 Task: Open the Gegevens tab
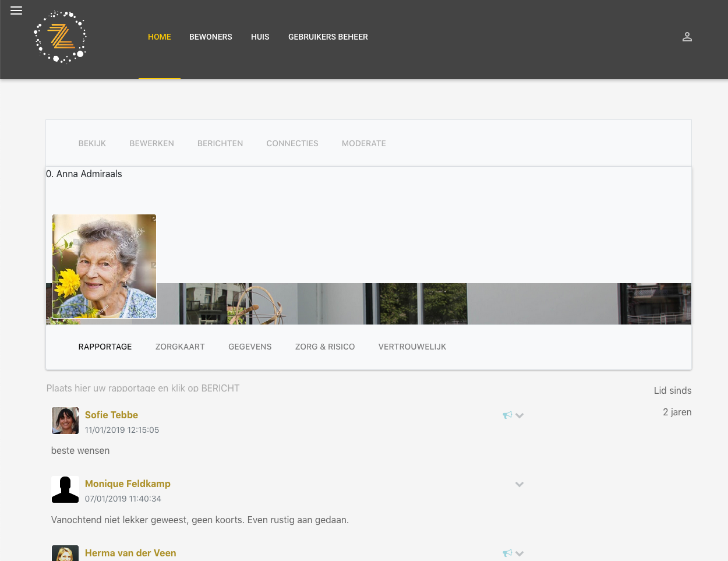coord(250,347)
